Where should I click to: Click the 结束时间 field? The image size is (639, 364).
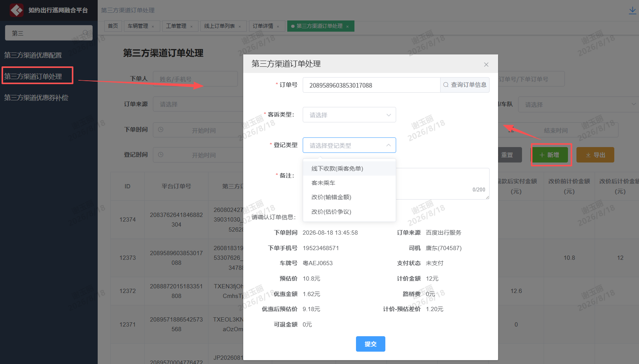[x=556, y=130]
